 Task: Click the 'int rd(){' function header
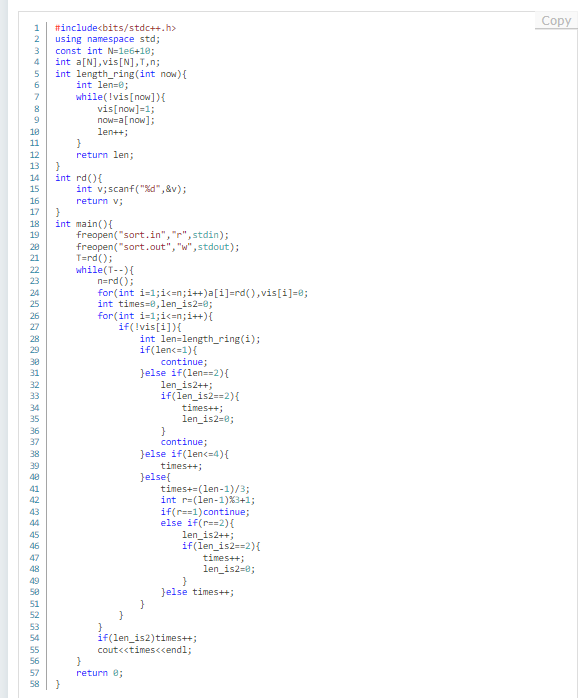coord(78,178)
